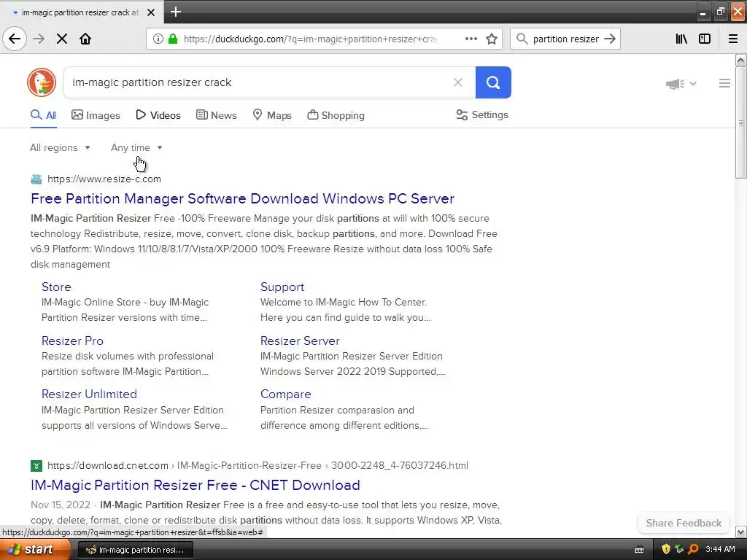This screenshot has width=747, height=560.
Task: Click the network connection tray icon
Action: tap(679, 550)
